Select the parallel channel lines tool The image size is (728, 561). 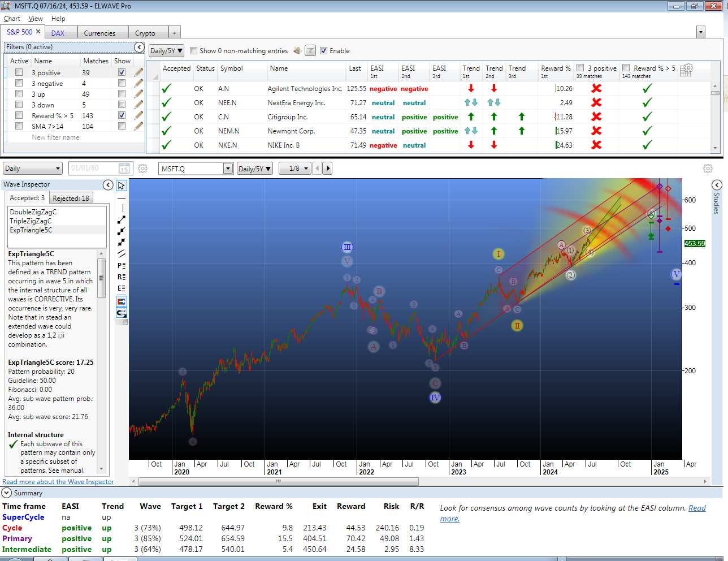[122, 254]
